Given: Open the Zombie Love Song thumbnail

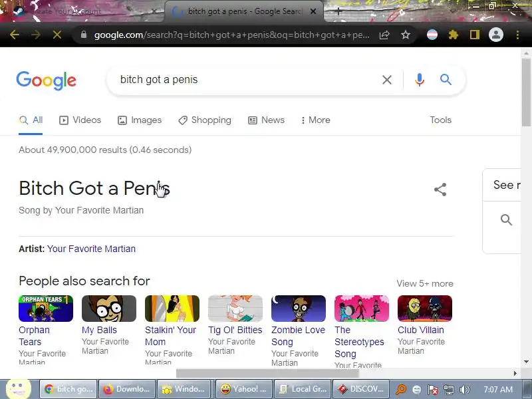Looking at the screenshot, I should click(x=298, y=309).
